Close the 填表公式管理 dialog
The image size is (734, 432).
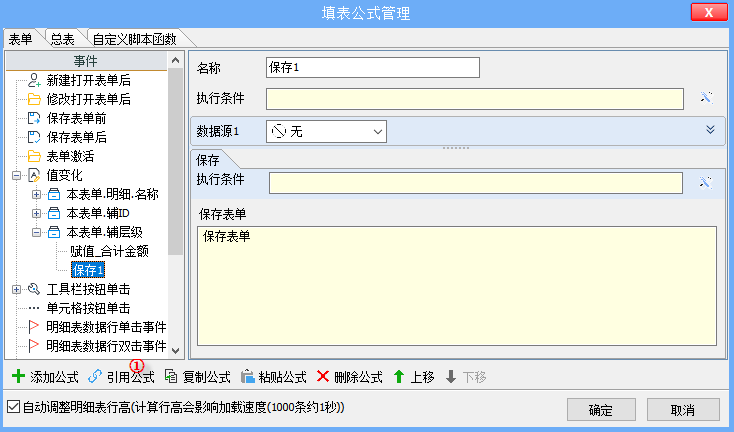[709, 12]
